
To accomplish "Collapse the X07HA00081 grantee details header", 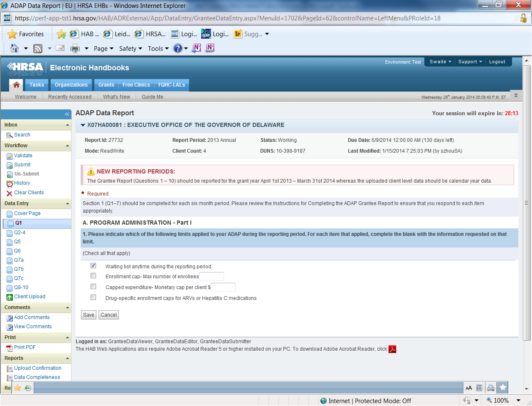I will [83, 125].
